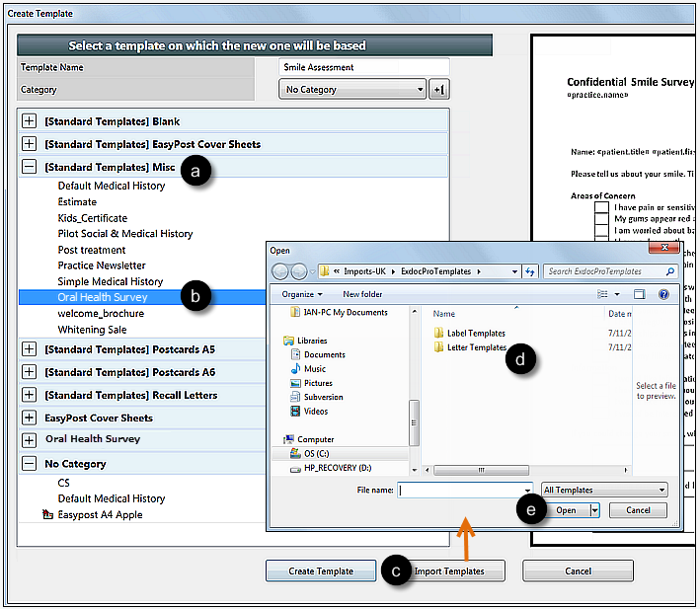Expand [Standard Templates] Postcards A6

[x=29, y=372]
